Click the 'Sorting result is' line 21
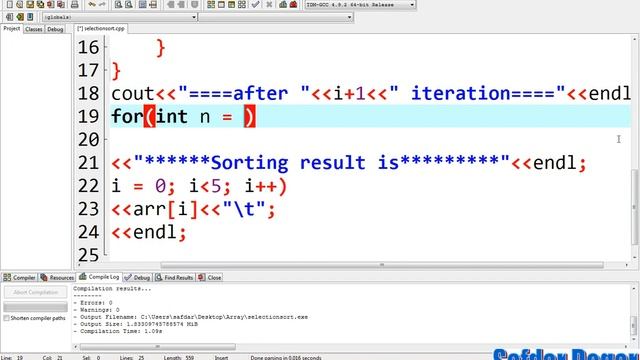This screenshot has width=640, height=360. [349, 163]
